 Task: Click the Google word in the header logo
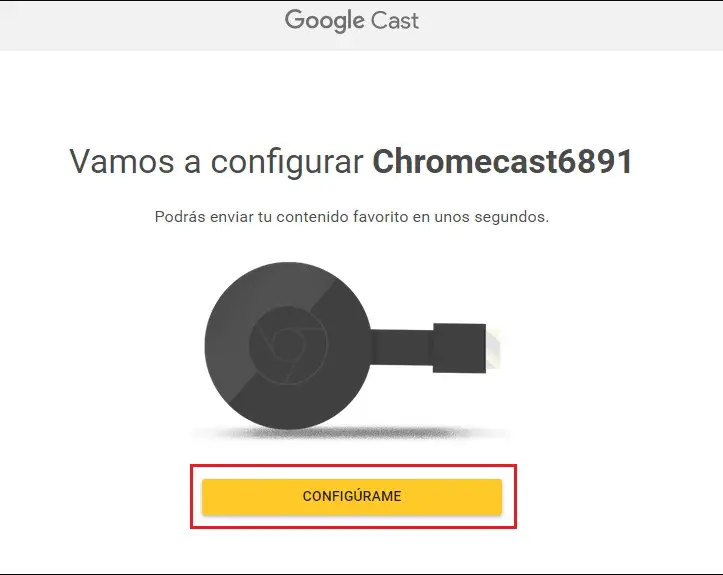pyautogui.click(x=325, y=21)
